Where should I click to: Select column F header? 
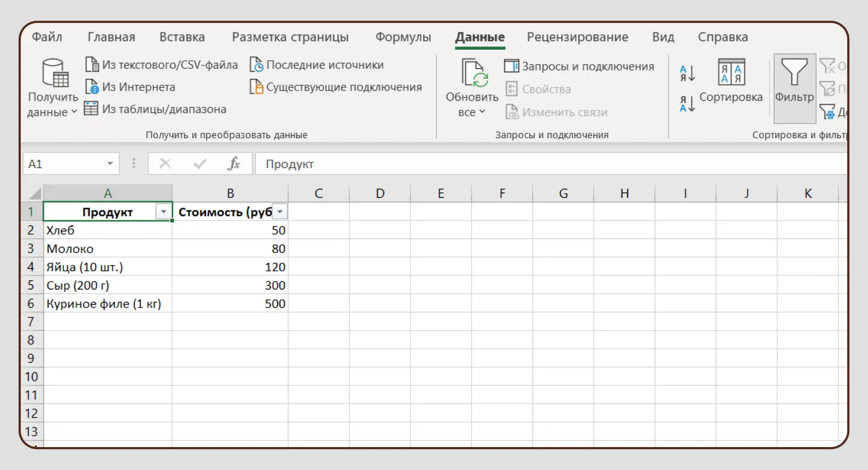pyautogui.click(x=502, y=193)
